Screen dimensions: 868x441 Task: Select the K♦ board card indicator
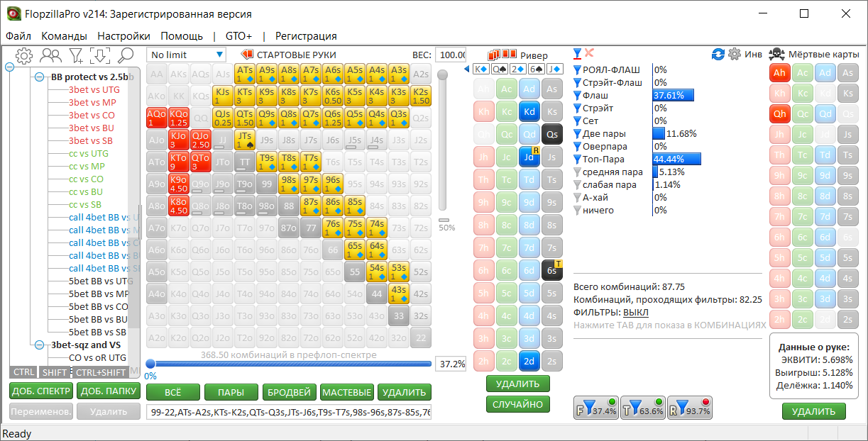pos(481,69)
